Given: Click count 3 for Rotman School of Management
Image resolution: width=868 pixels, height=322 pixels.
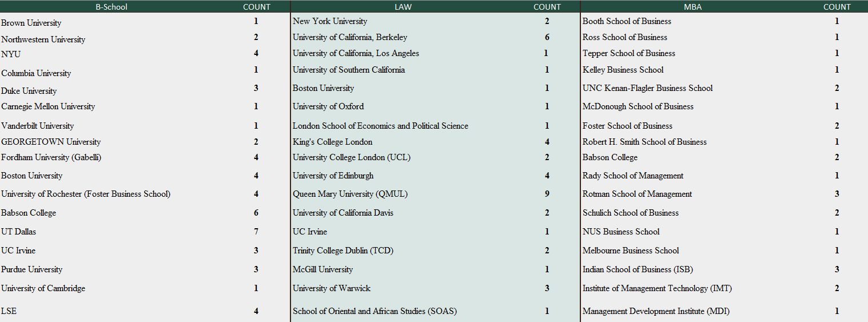Looking at the screenshot, I should click(837, 194).
